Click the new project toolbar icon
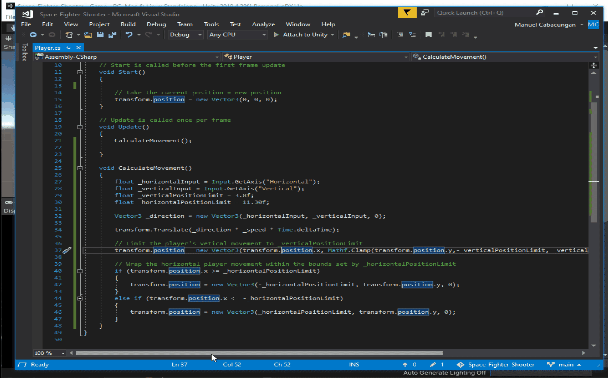 click(69, 35)
